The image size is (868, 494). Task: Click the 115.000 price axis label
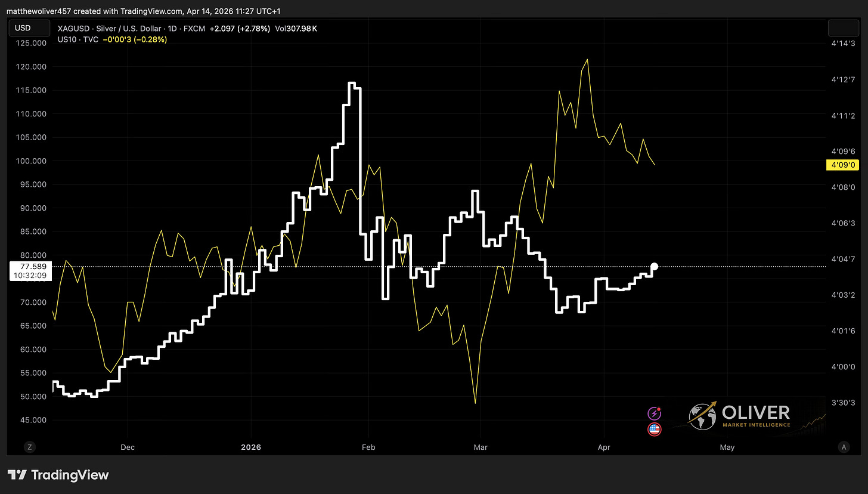tap(32, 90)
